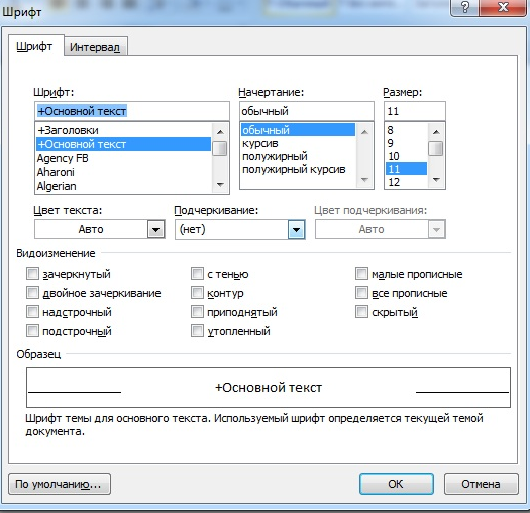The width and height of the screenshot is (530, 513).
Task: Click the По умолчанию... button
Action: (x=59, y=484)
